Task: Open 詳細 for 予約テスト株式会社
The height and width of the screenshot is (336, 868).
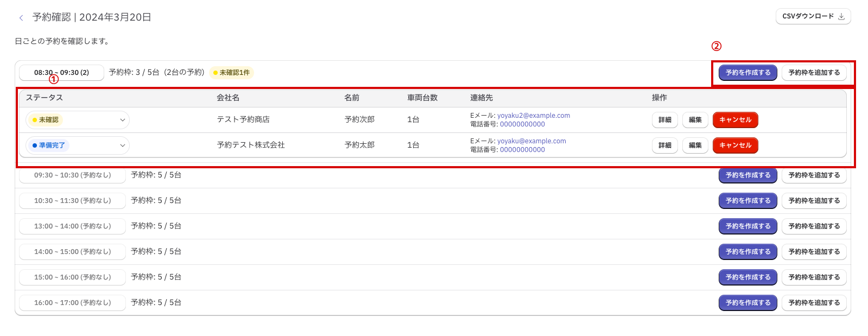Action: click(664, 145)
